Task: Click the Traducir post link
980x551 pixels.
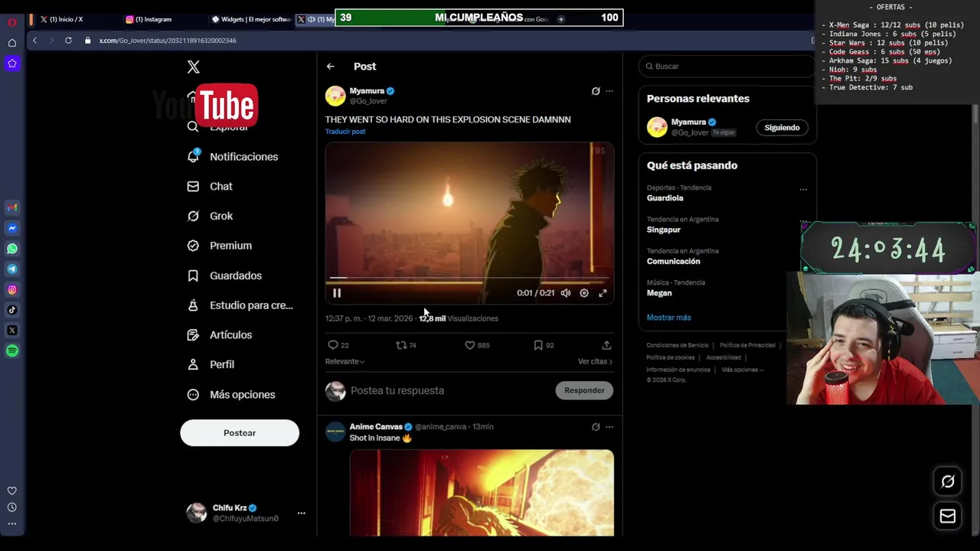Action: pyautogui.click(x=345, y=132)
